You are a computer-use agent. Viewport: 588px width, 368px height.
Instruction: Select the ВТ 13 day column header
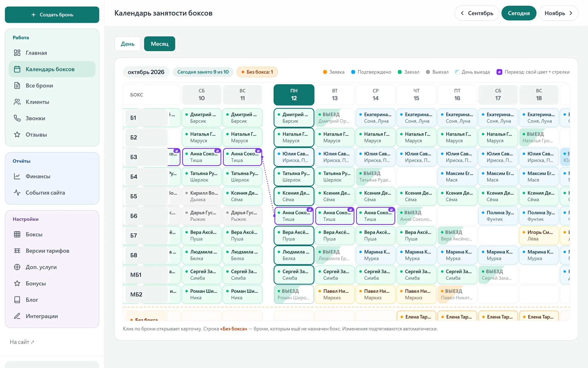pyautogui.click(x=335, y=94)
